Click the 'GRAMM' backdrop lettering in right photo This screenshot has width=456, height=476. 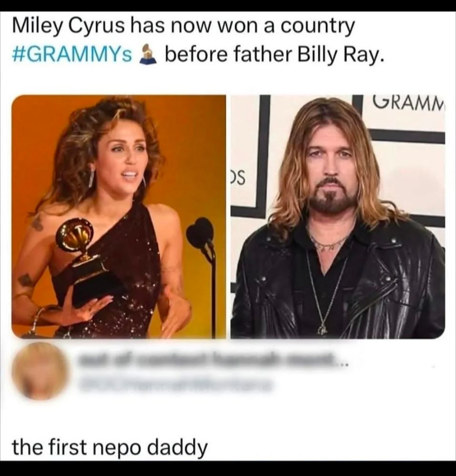pos(408,103)
